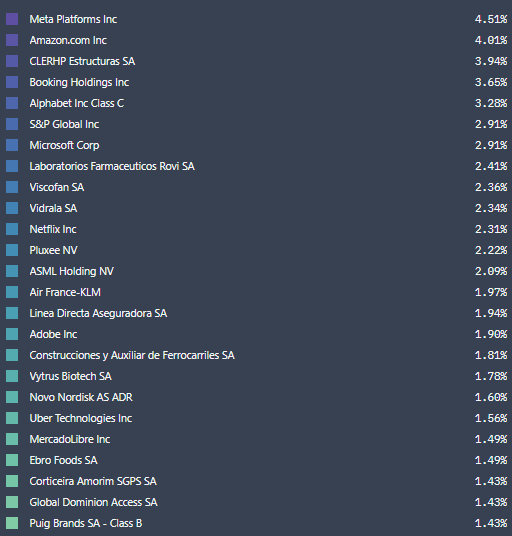Image resolution: width=512 pixels, height=536 pixels.
Task: Select the 2.31% percentage
Action: click(491, 229)
